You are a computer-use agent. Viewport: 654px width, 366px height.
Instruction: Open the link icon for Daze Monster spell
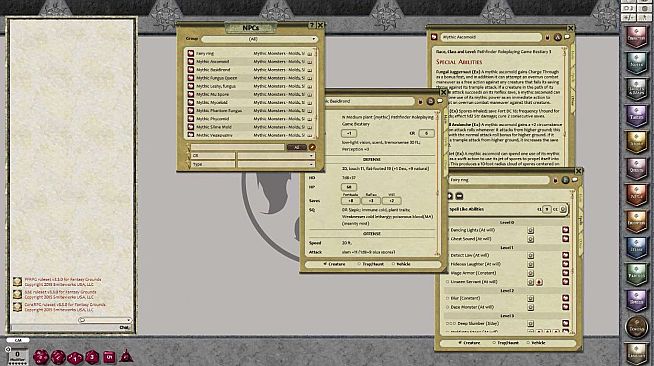click(x=565, y=307)
